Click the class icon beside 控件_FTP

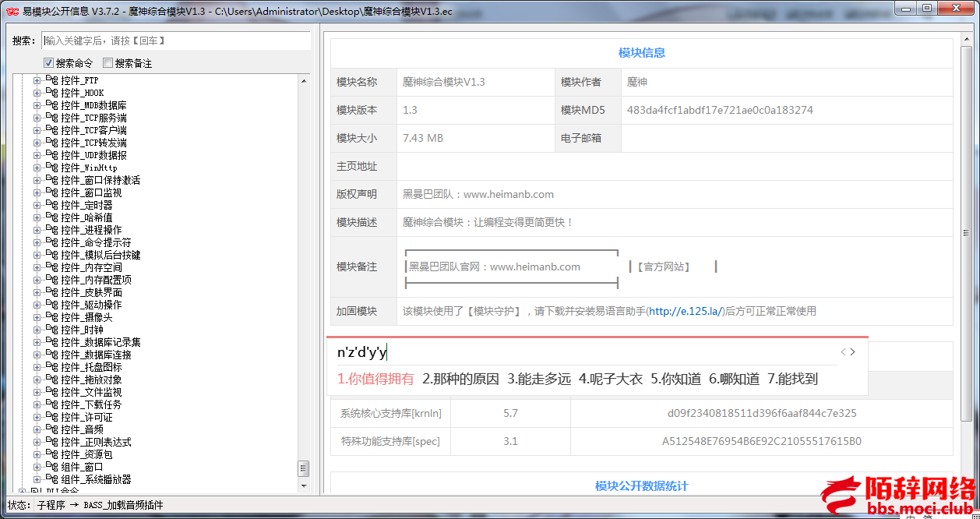coord(52,80)
